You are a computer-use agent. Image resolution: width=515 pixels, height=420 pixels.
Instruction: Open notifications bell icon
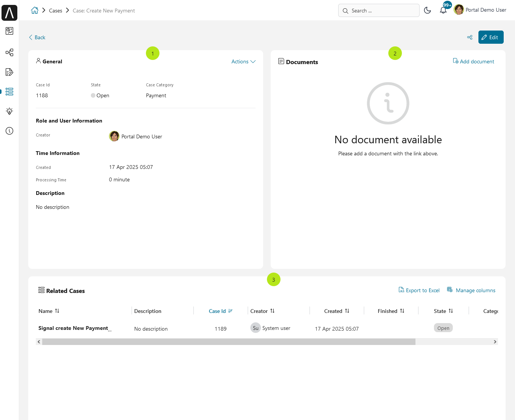(x=443, y=11)
